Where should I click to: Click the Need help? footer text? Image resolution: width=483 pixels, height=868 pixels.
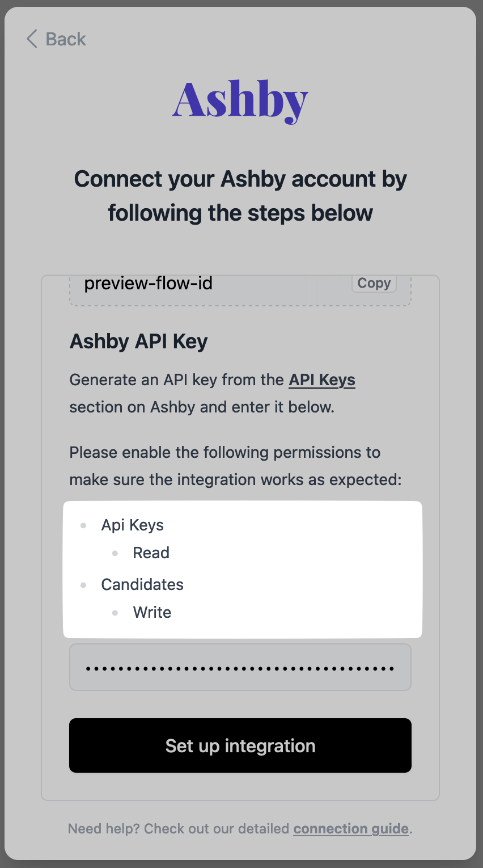pos(179,829)
